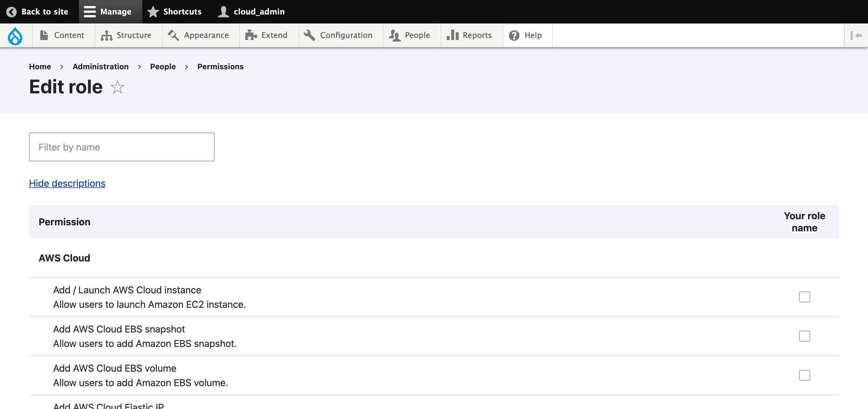Add Edit role page to shortcuts star
The height and width of the screenshot is (409, 868).
point(117,87)
